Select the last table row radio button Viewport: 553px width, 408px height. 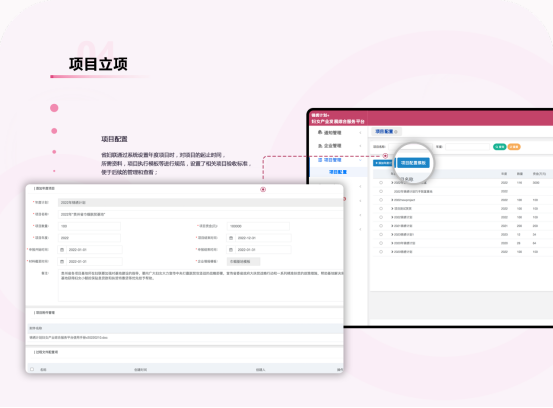381,252
